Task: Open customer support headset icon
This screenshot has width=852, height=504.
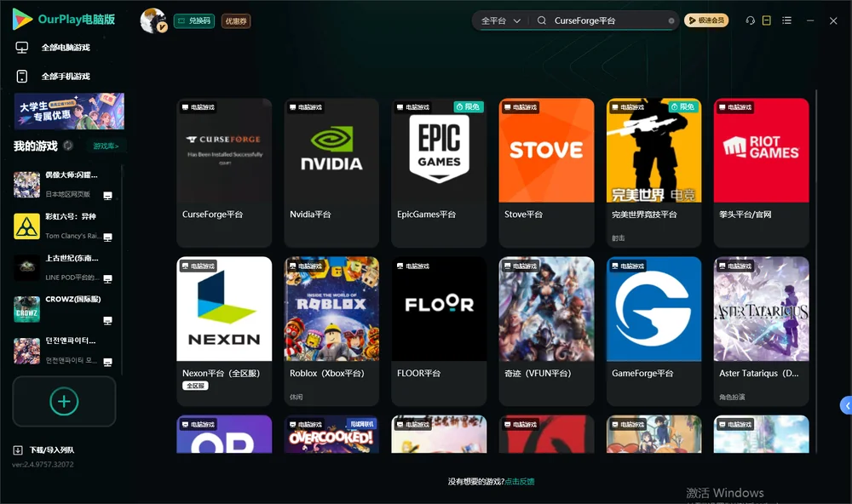Action: (x=750, y=20)
